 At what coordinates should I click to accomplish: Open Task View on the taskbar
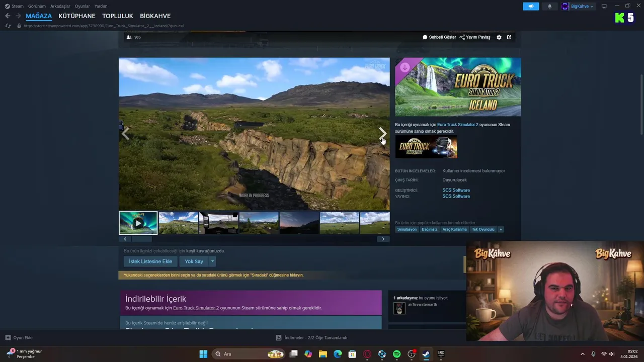(294, 354)
